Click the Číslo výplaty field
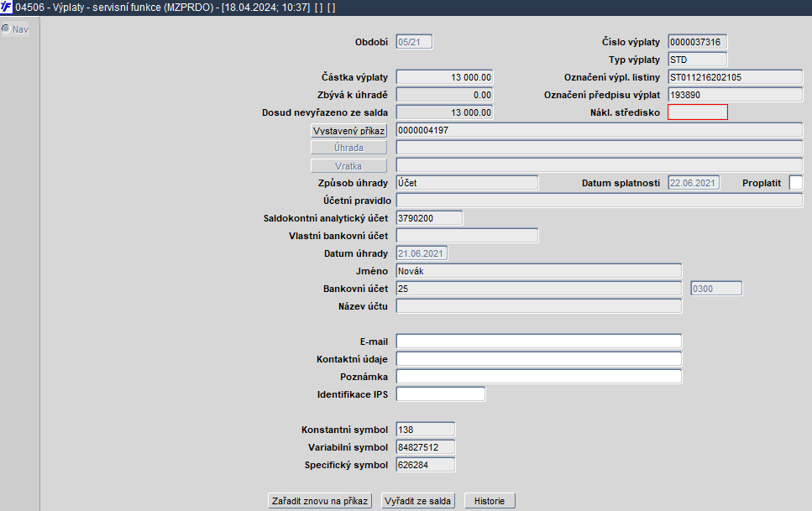This screenshot has height=511, width=812. coord(698,42)
